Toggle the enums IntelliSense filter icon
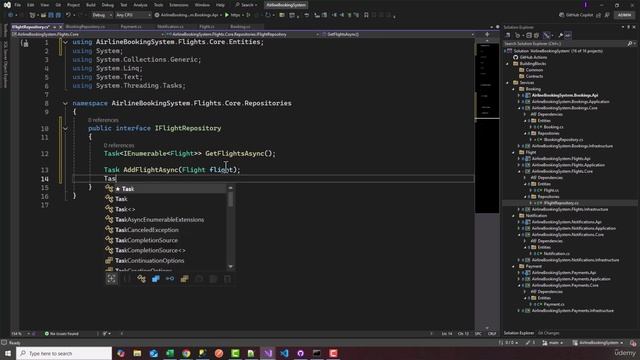Viewport: 640px width, 360px height. tap(184, 279)
